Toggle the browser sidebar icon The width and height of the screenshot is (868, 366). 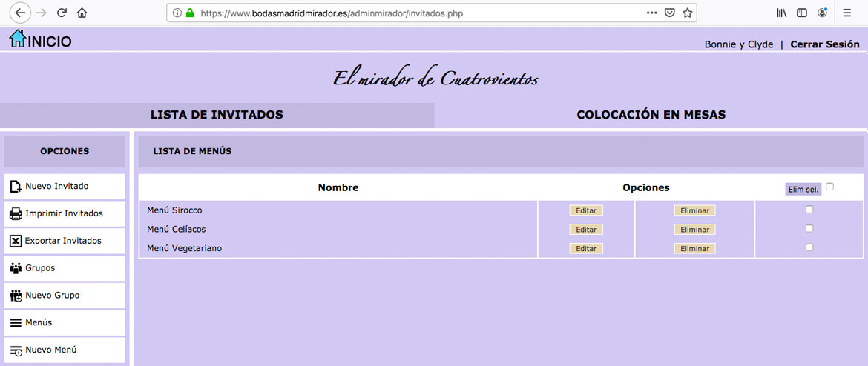801,13
